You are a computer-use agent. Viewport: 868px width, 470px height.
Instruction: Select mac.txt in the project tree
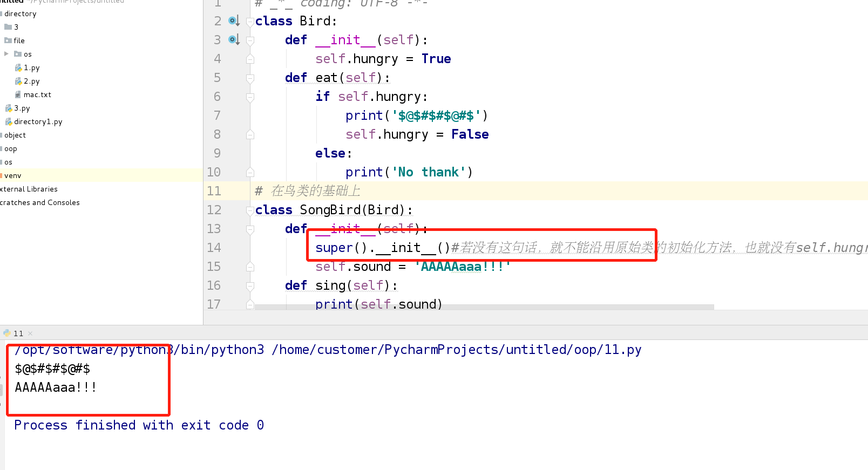[x=37, y=95]
